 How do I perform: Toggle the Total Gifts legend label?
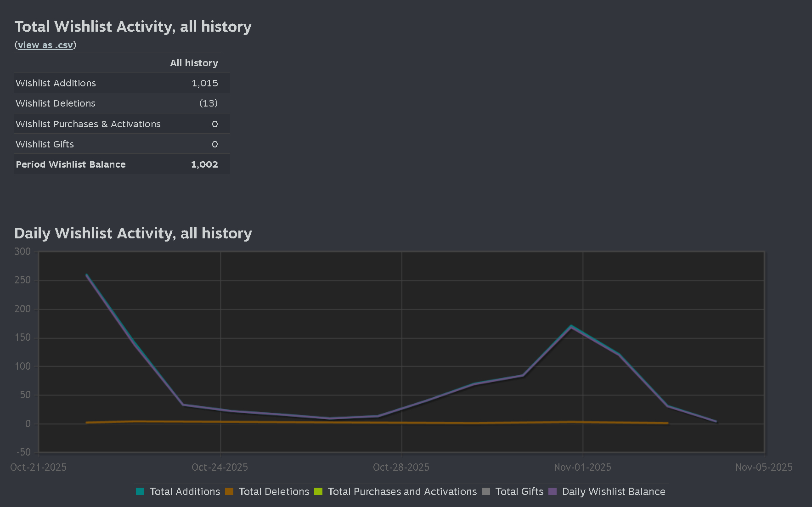coord(519,491)
